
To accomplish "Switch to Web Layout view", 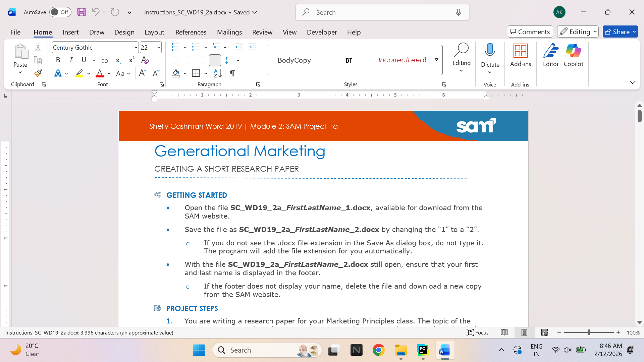I will coord(544,333).
